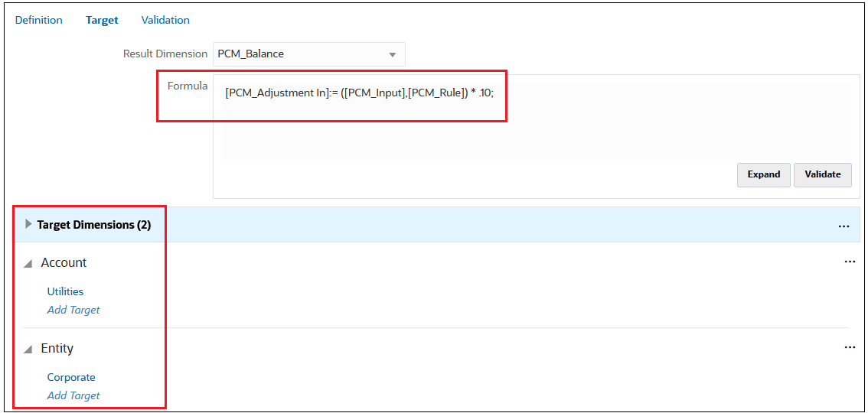This screenshot has width=868, height=413.
Task: Open the Result Dimension dropdown
Action: point(393,54)
